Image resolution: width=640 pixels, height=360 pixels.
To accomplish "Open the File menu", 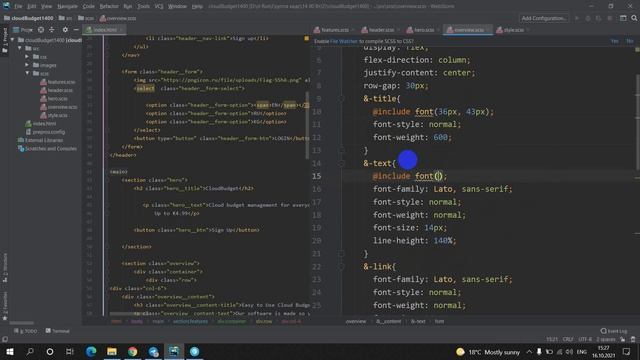I will (18, 6).
